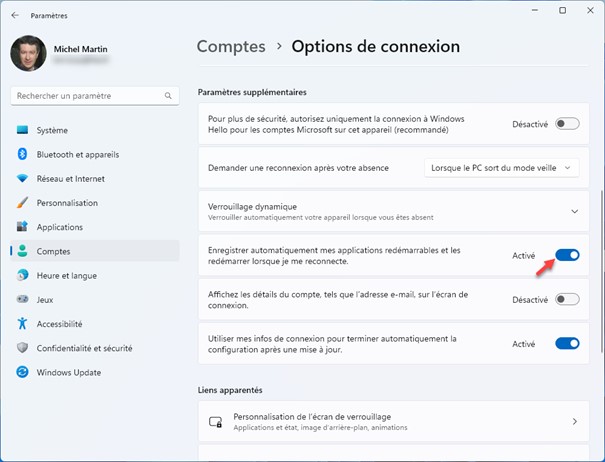
Task: Select Jeux in the sidebar
Action: tap(47, 299)
